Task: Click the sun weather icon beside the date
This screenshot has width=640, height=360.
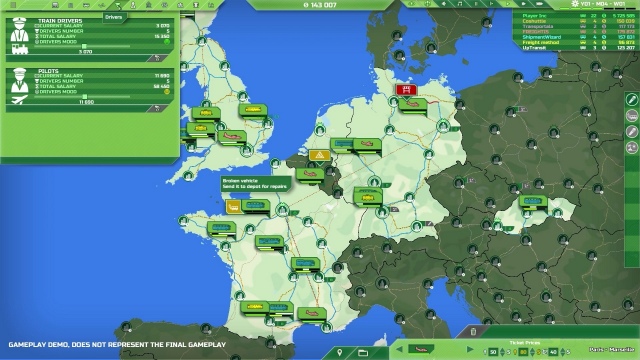Action: pyautogui.click(x=575, y=4)
